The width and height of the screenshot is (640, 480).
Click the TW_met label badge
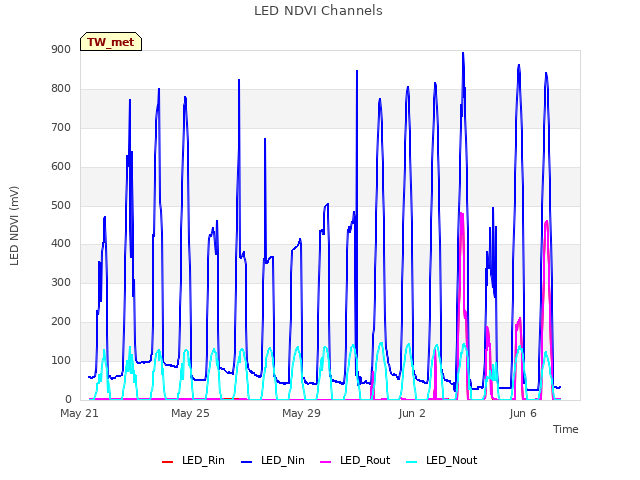(111, 42)
